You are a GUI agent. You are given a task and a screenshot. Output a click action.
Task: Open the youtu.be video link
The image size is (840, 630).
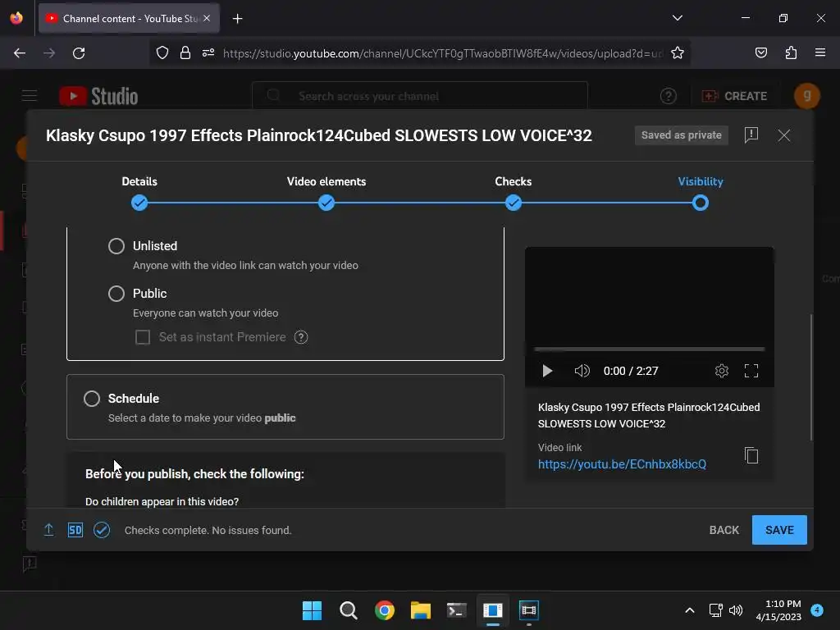pos(622,464)
